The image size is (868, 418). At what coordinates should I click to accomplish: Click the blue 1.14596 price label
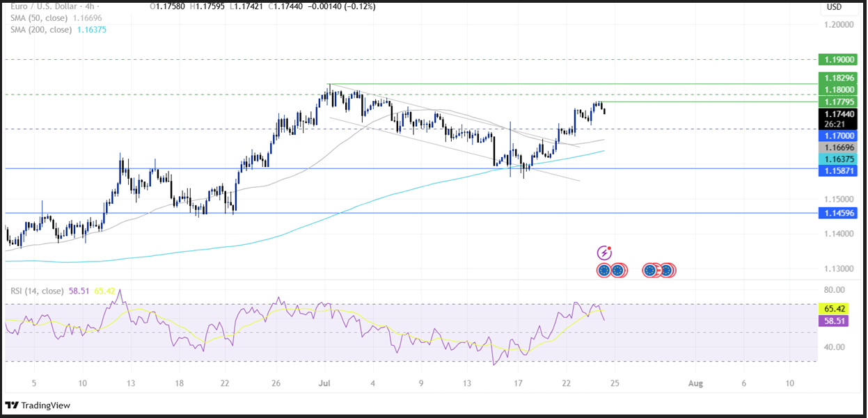(x=838, y=214)
